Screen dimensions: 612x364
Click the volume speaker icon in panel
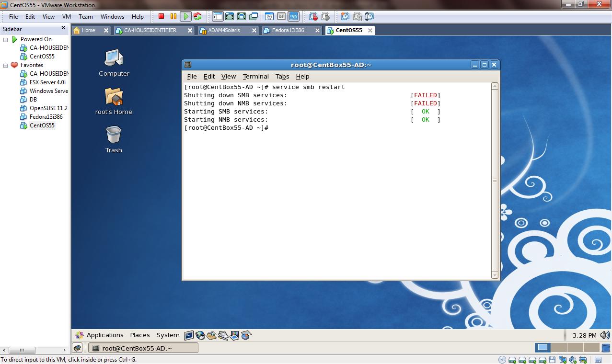tap(605, 335)
